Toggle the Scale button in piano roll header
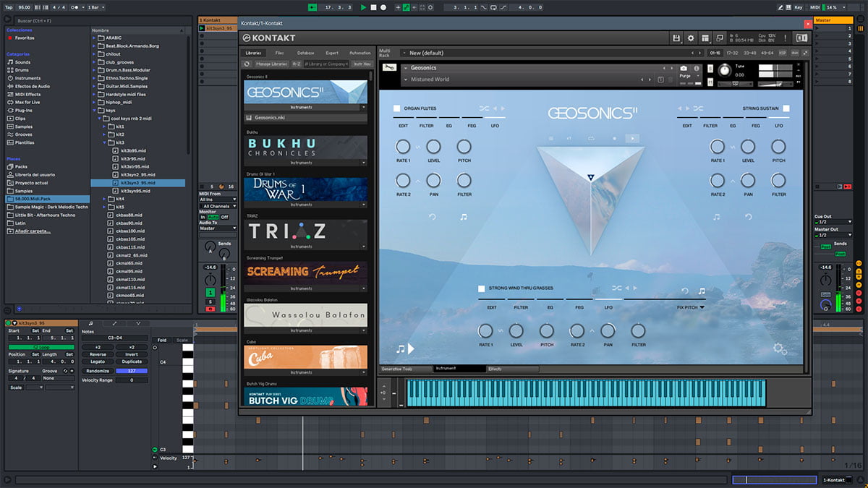868x488 pixels. coord(182,340)
